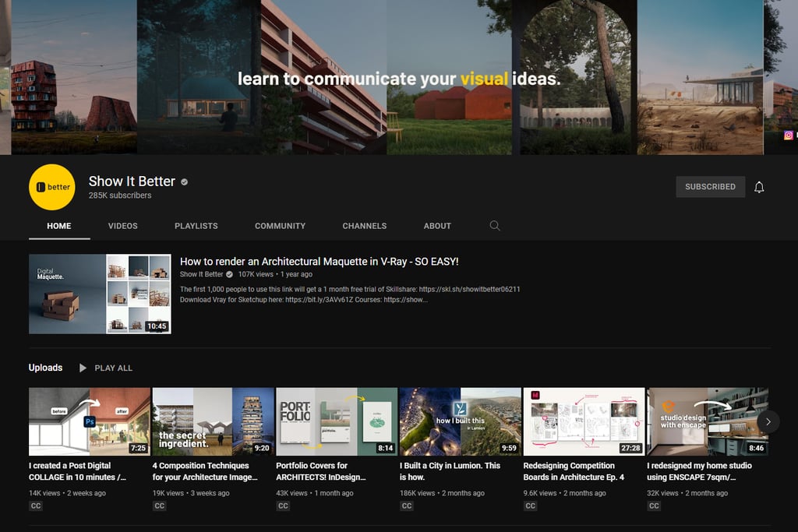The width and height of the screenshot is (798, 532).
Task: Open the Skillshare link in video description
Action: click(x=469, y=289)
